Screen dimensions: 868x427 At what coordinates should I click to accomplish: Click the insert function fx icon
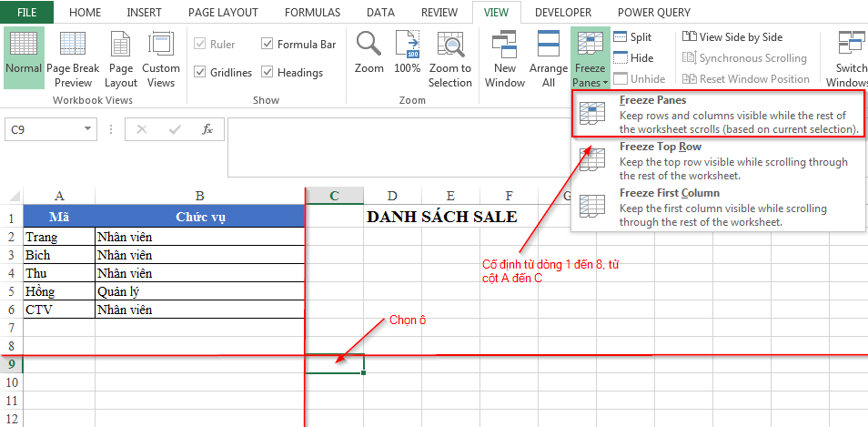coord(207,129)
